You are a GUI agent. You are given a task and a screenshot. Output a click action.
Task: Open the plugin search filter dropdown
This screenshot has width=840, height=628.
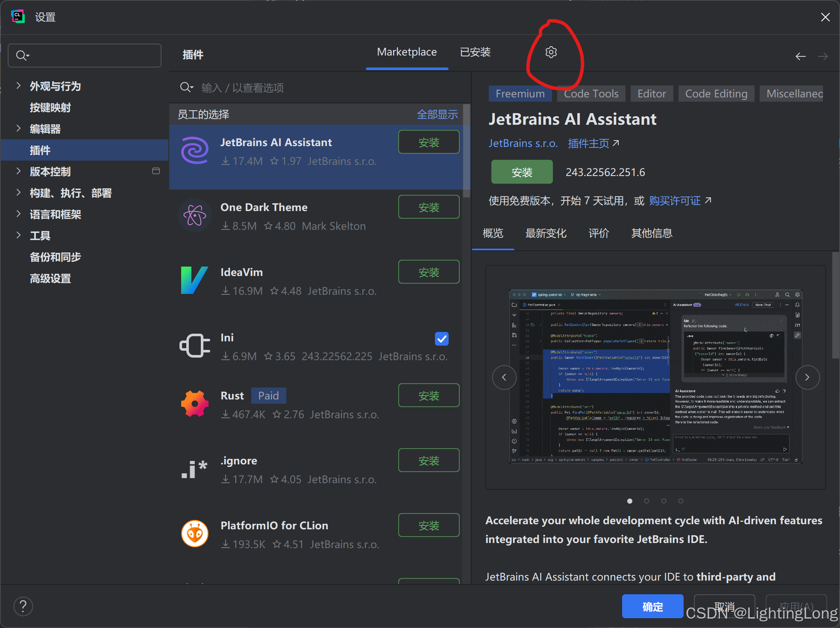click(x=187, y=87)
